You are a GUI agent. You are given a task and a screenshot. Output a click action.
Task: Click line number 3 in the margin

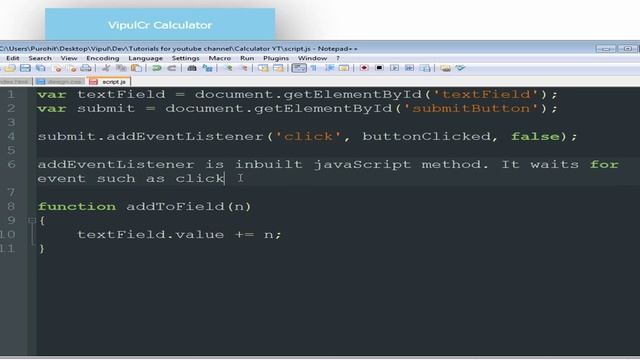(x=11, y=122)
